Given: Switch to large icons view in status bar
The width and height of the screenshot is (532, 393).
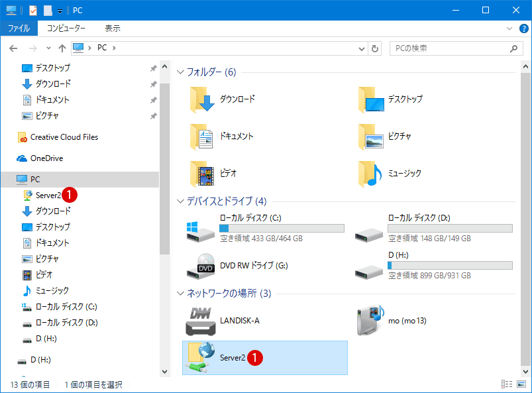Looking at the screenshot, I should pos(521,384).
